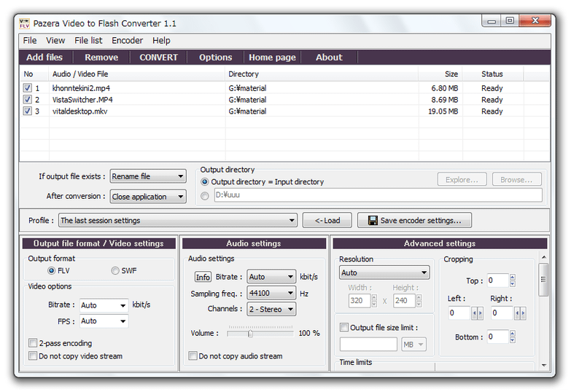The image size is (571, 392).
Task: Click the Bottom cropping value field
Action: pos(497,337)
